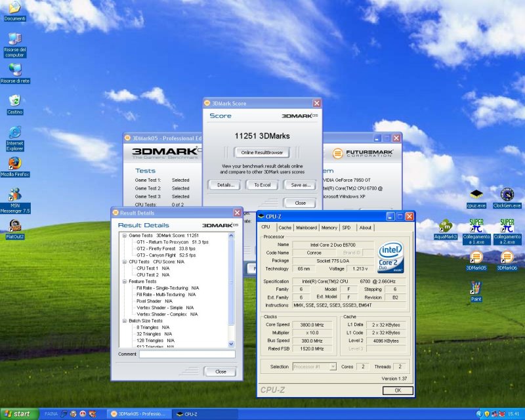Collapse the CPU Tests tree node

[124, 262]
